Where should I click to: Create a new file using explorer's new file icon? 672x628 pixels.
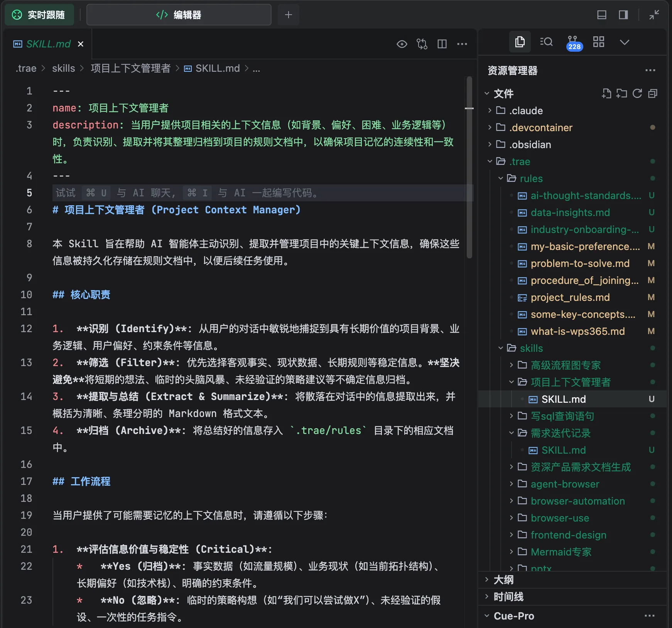(606, 93)
